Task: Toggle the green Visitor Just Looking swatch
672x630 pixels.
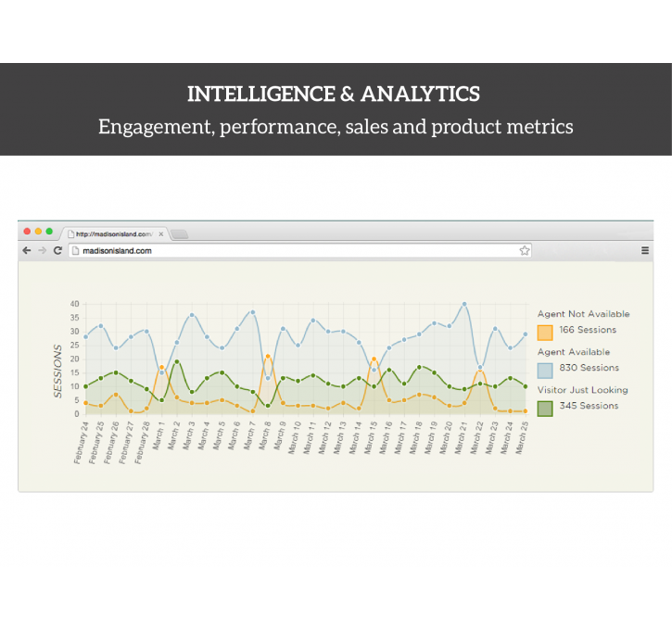Action: coord(545,409)
